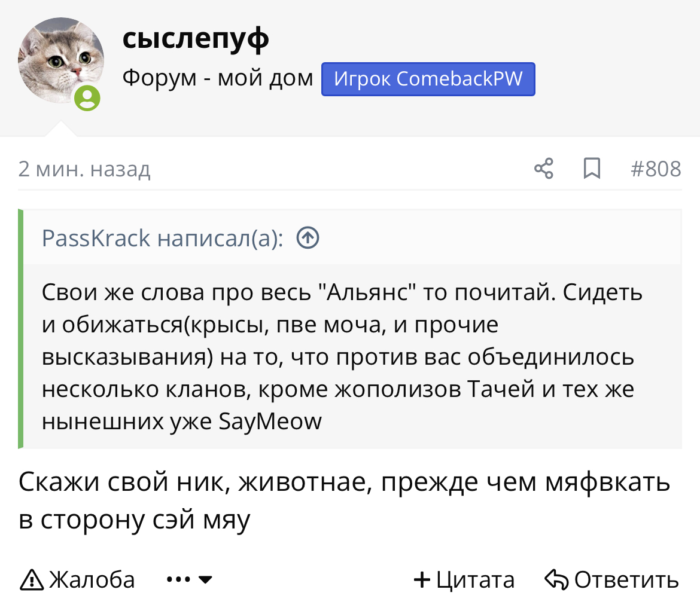Image resolution: width=700 pixels, height=611 pixels.
Task: Click the "PassKrack написал(а):" quote header
Action: pyautogui.click(x=163, y=239)
